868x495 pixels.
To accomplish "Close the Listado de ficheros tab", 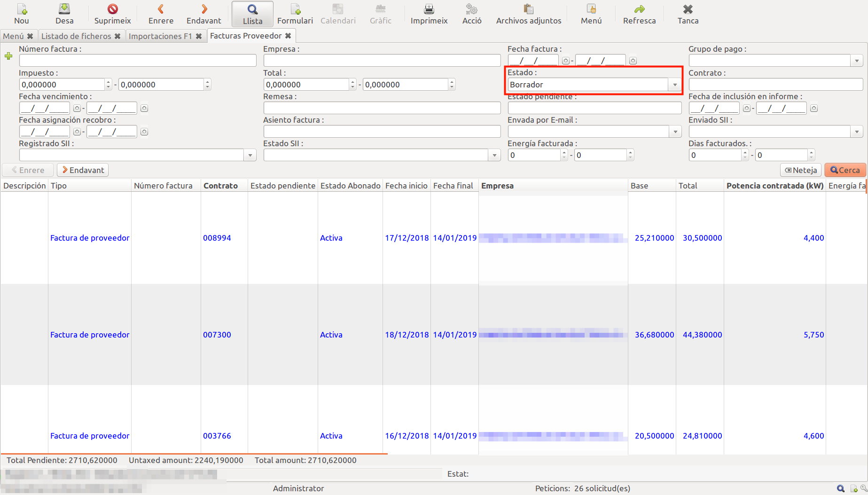I will coord(117,36).
